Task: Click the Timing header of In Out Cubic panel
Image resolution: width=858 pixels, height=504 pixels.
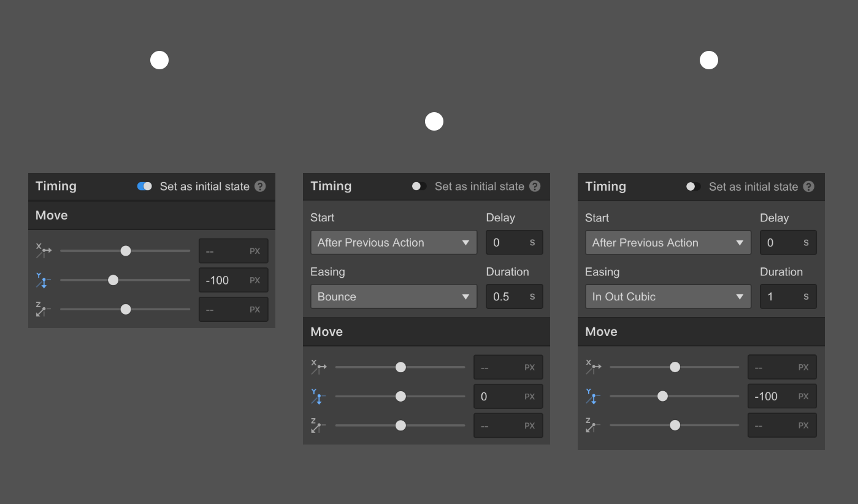Action: point(606,186)
